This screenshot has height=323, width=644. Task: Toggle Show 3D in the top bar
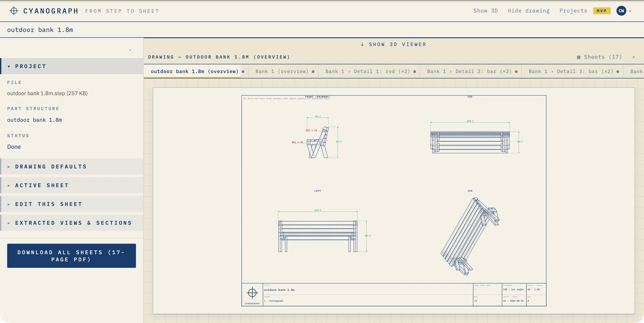486,11
